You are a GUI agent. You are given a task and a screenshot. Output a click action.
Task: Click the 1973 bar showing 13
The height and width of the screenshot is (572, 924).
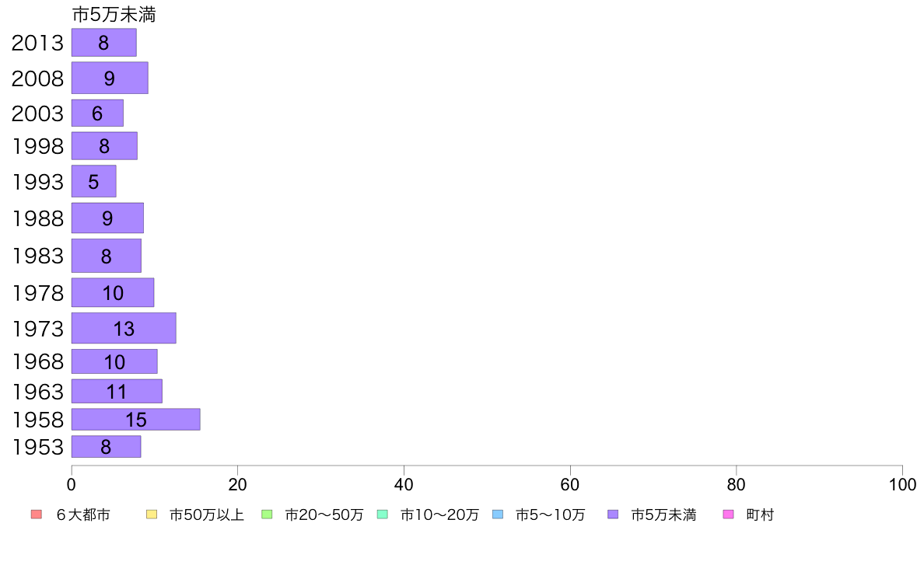124,328
